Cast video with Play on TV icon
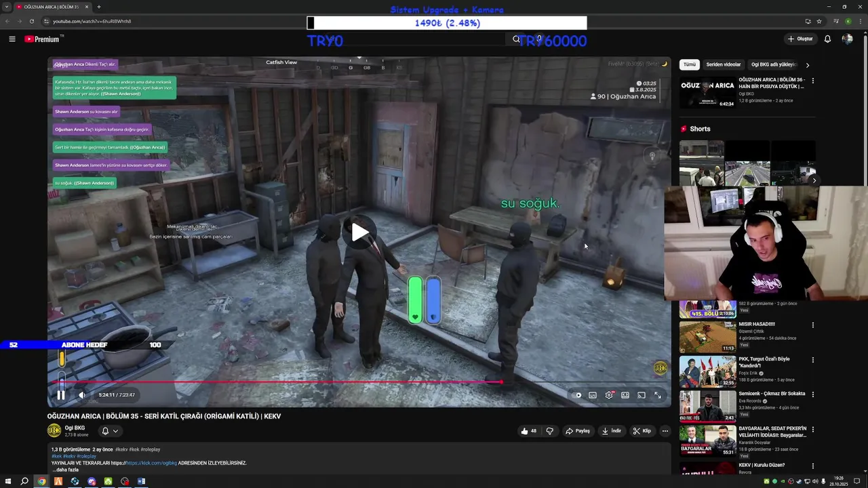The width and height of the screenshot is (868, 488). (x=642, y=395)
